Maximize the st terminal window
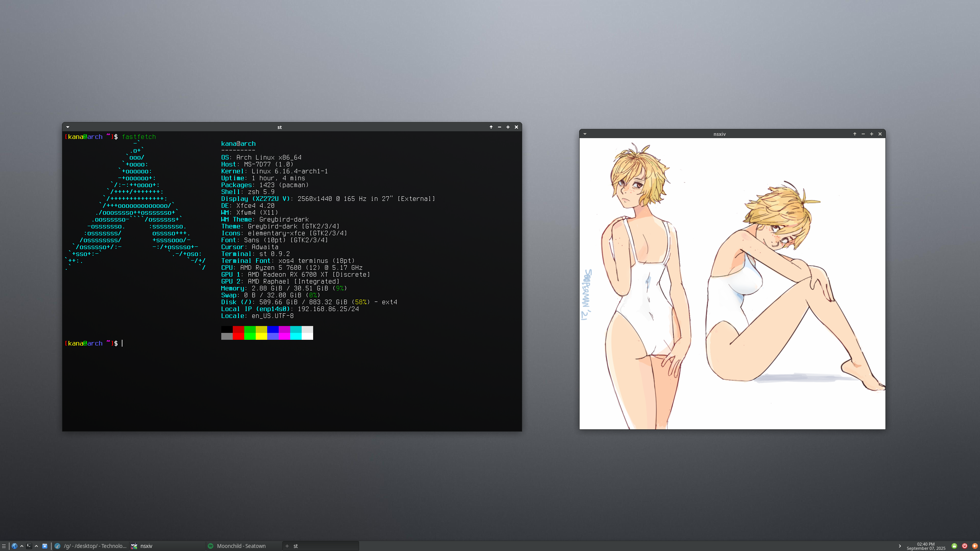980x551 pixels. (508, 127)
